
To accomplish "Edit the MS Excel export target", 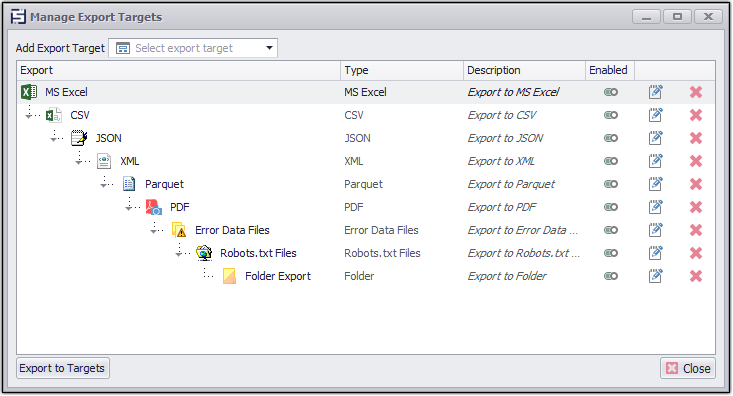I will coord(655,92).
